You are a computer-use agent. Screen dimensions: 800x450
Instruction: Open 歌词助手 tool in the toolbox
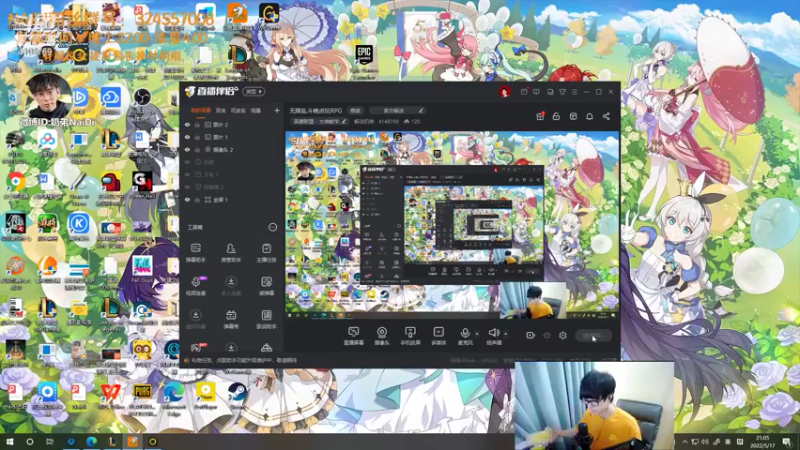point(266,319)
